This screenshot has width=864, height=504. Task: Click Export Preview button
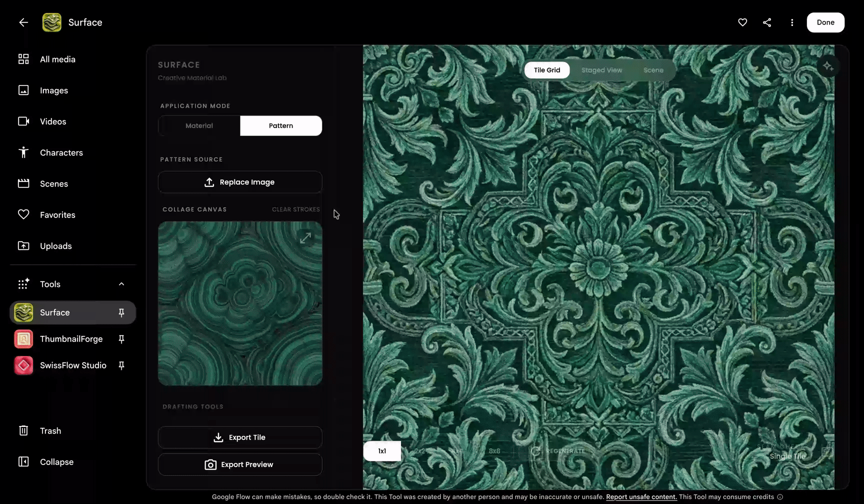pyautogui.click(x=240, y=464)
